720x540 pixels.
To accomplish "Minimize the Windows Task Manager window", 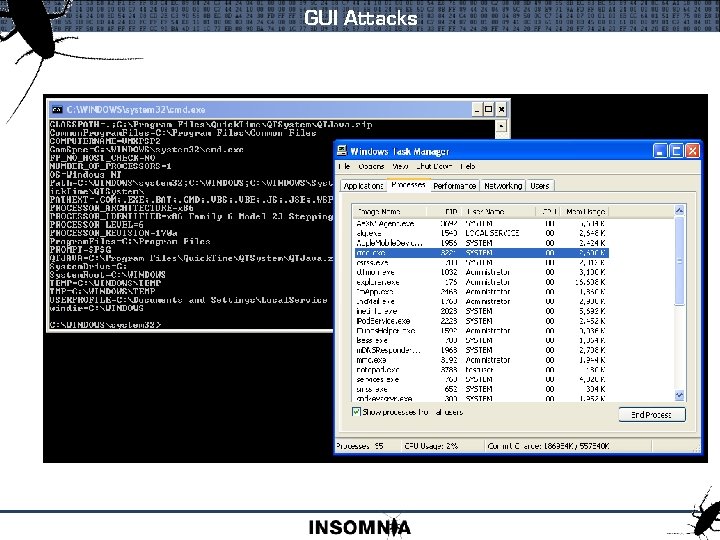I will tap(660, 151).
